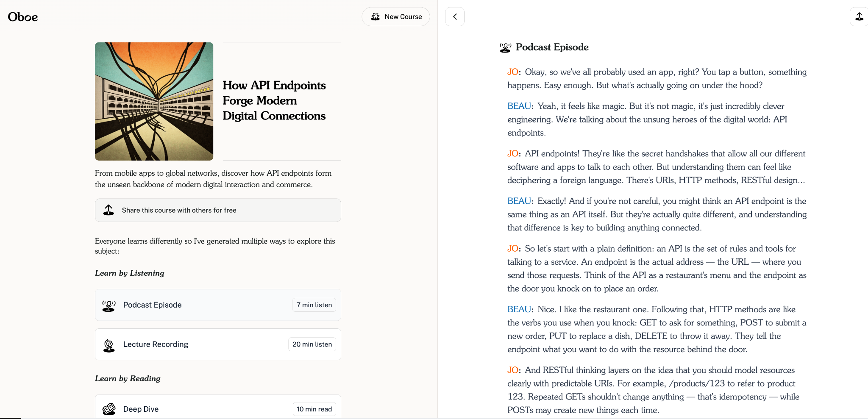Click the Podcast Episode panel header icon
Viewport: 868px width, 419px height.
(x=505, y=47)
